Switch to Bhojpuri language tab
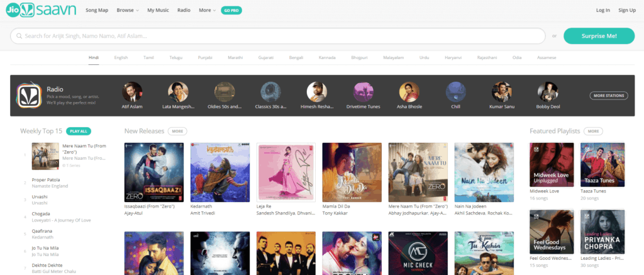The image size is (644, 275). click(x=360, y=57)
